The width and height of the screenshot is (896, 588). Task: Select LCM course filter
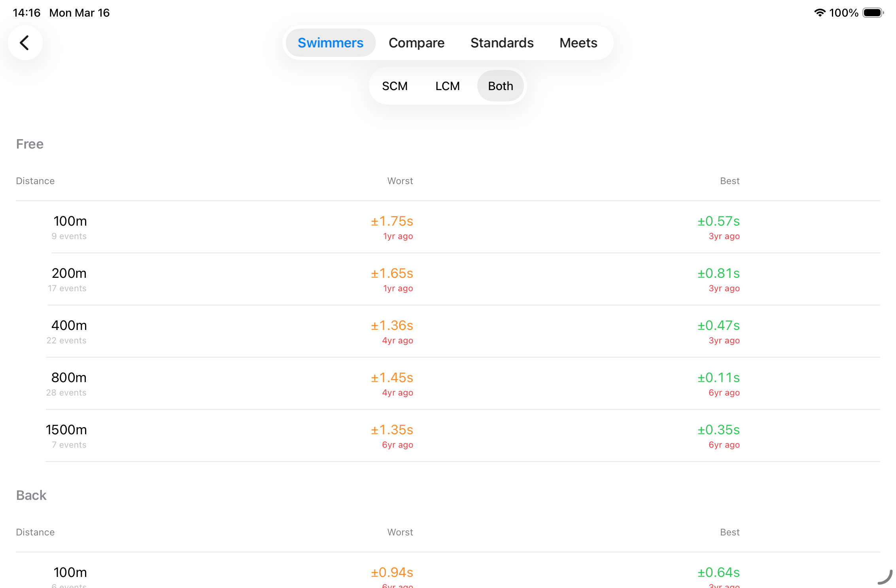pos(447,86)
